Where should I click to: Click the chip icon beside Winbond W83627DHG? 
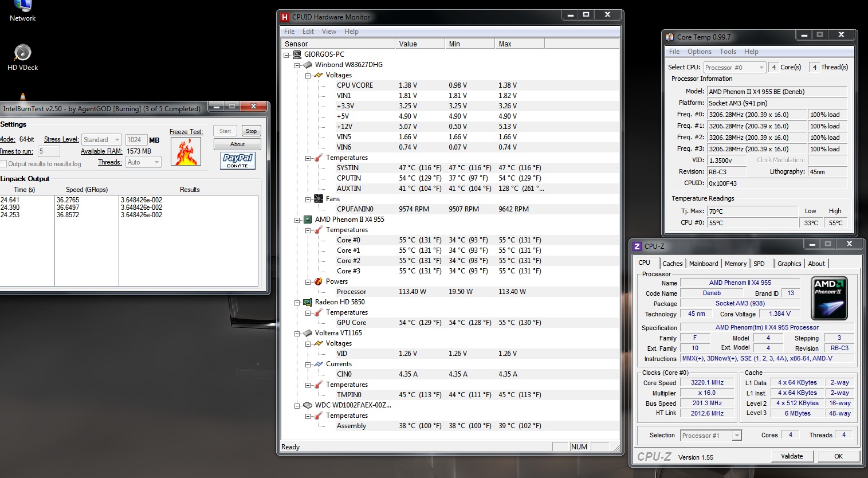[308, 65]
